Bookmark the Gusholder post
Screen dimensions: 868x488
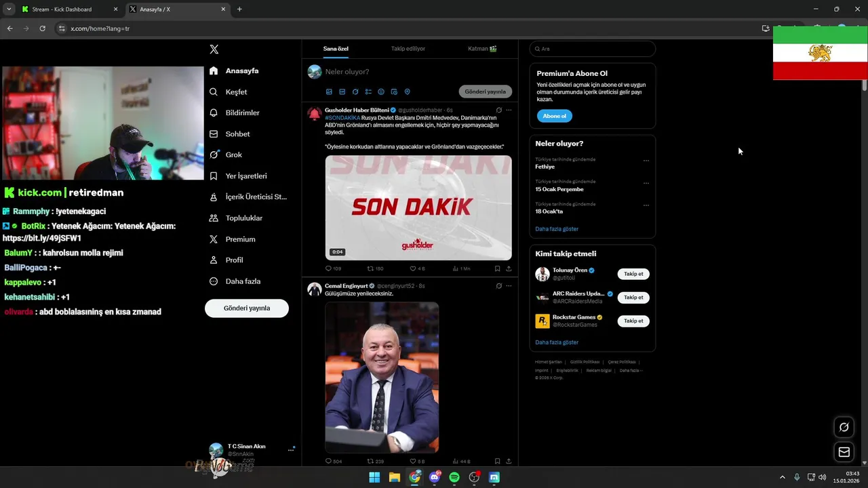497,269
